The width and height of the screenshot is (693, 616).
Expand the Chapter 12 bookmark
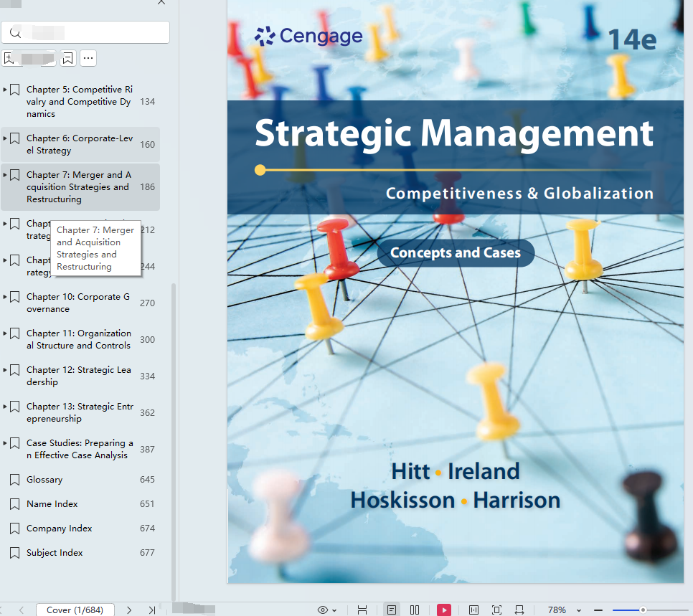pyautogui.click(x=4, y=370)
